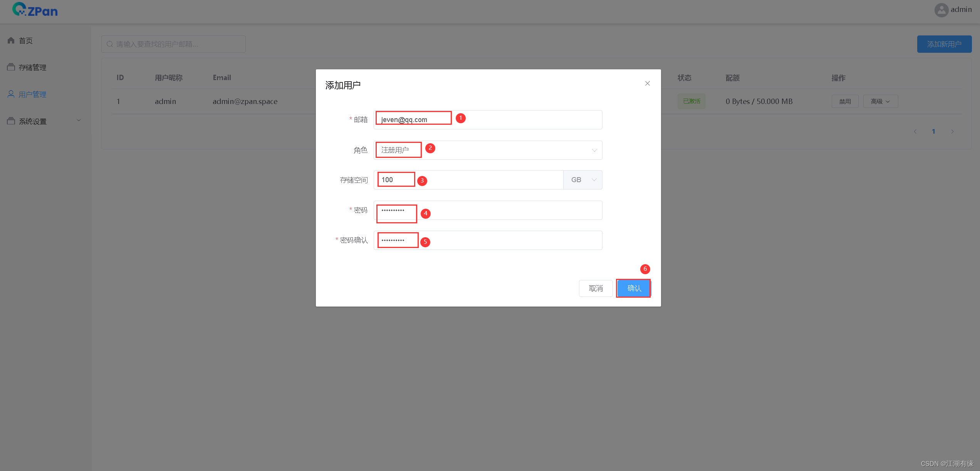This screenshot has width=980, height=471.
Task: Click the ID column header
Action: click(x=120, y=78)
